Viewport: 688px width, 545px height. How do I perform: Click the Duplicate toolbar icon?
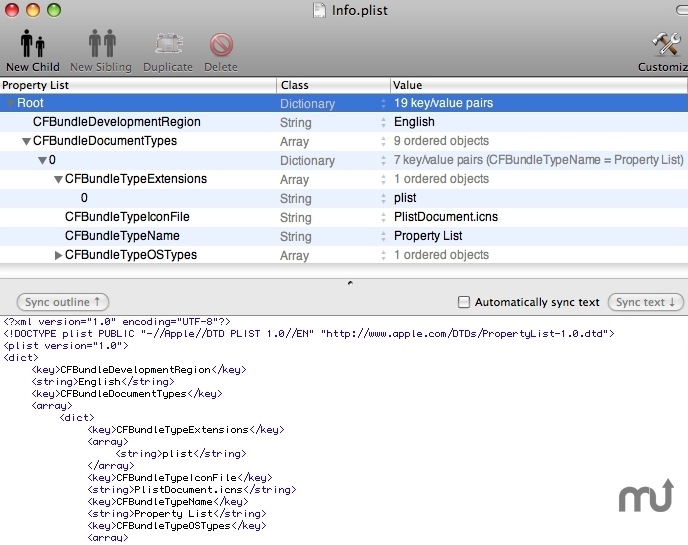tap(168, 44)
